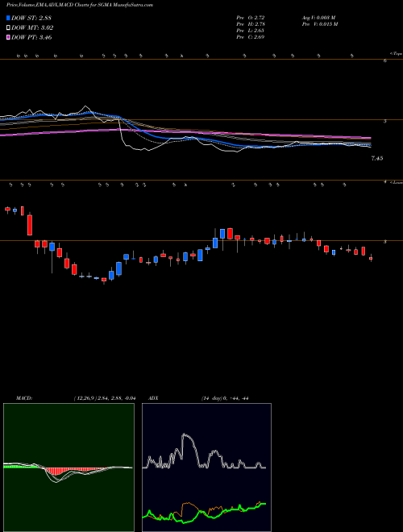Open the dark blue ADX indicator panel

(206, 468)
